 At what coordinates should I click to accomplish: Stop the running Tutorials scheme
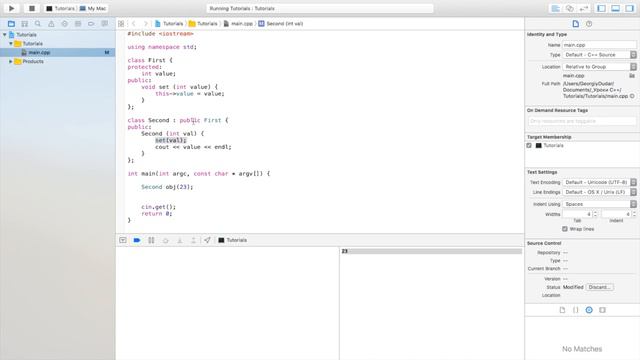tap(32, 8)
